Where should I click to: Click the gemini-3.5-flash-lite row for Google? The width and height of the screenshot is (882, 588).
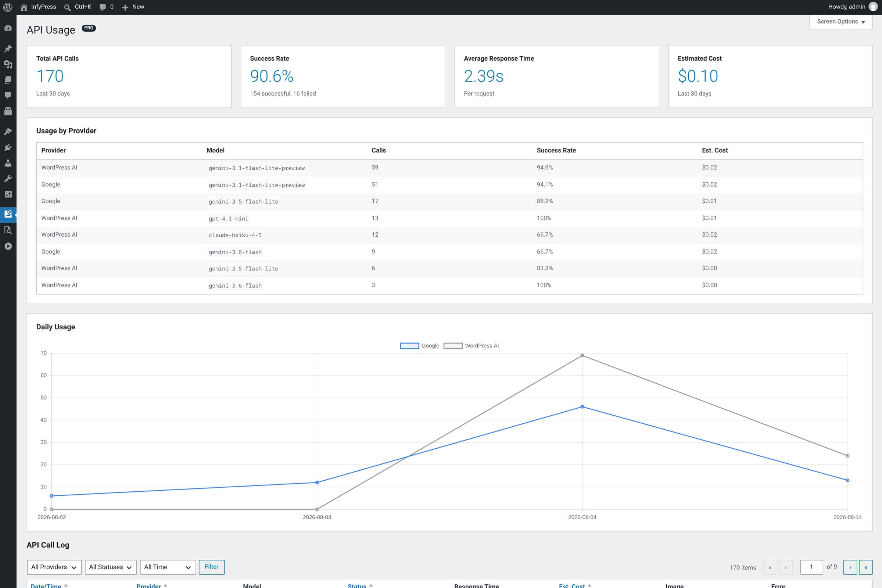[x=449, y=201]
